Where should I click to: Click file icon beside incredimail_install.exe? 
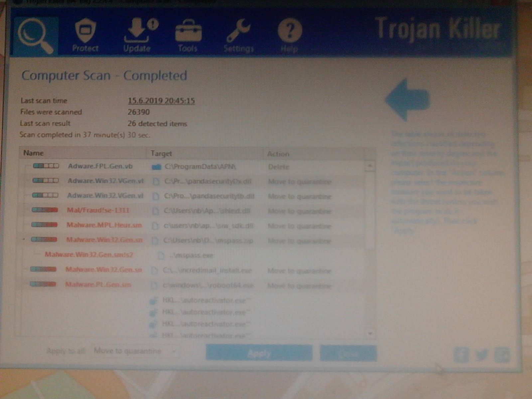click(x=154, y=271)
